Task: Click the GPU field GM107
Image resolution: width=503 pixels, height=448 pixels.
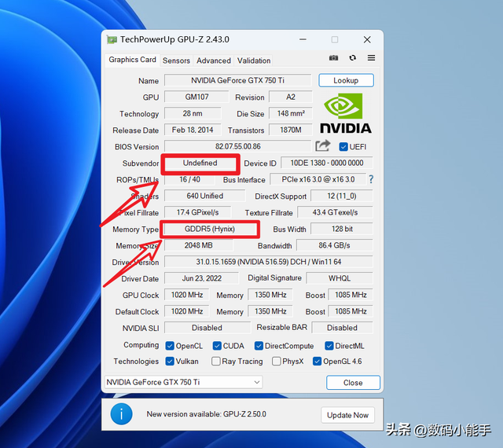Action: pos(196,97)
